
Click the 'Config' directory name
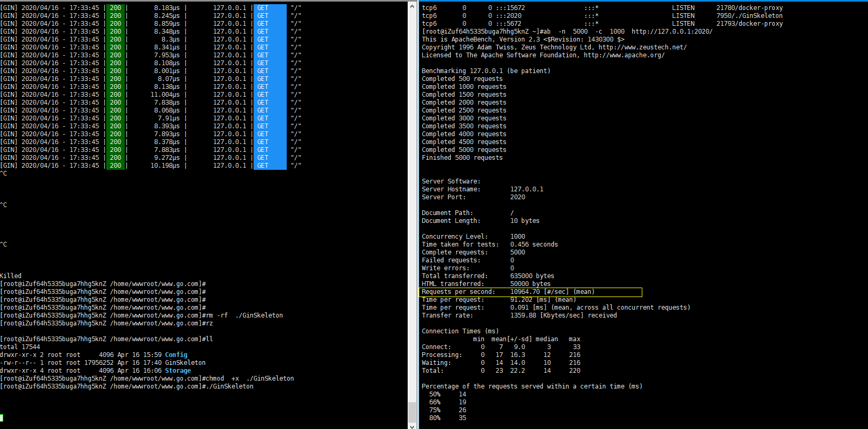[x=176, y=355]
